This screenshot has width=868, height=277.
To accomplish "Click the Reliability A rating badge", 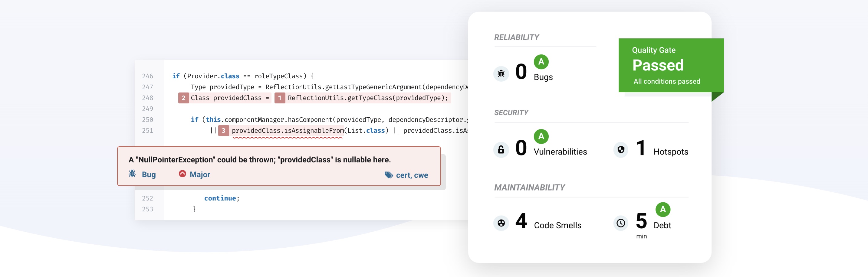I will click(x=541, y=62).
